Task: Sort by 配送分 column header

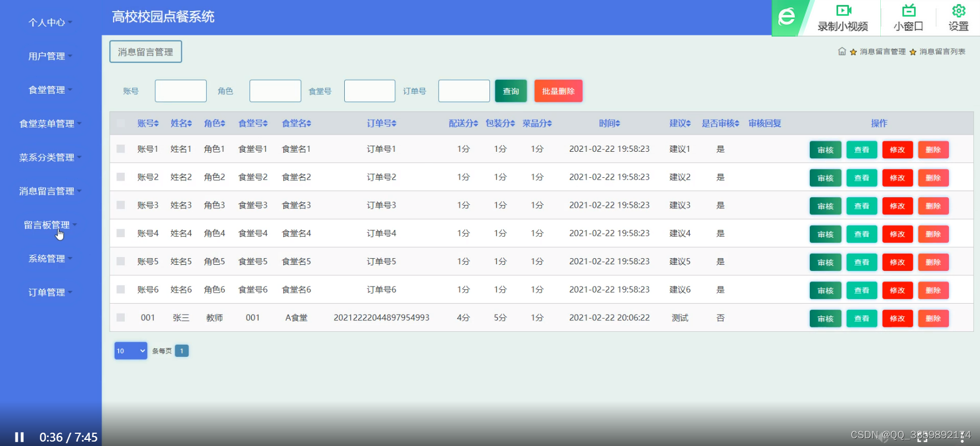Action: tap(463, 124)
